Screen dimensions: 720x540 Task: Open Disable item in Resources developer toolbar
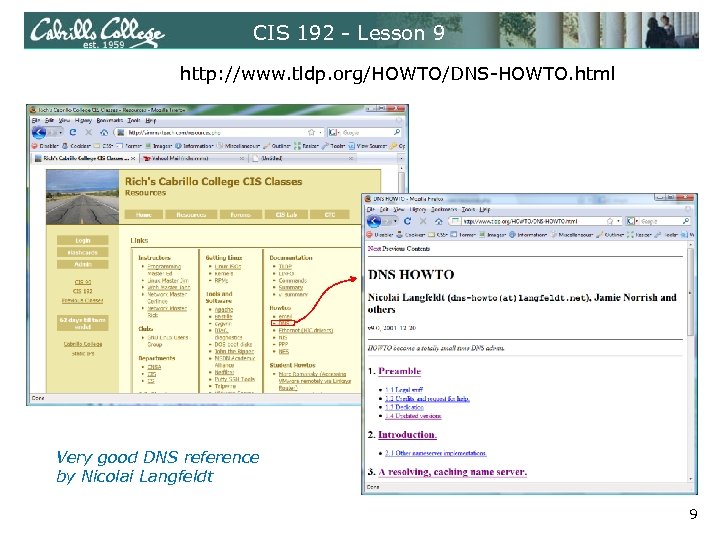pos(45,146)
